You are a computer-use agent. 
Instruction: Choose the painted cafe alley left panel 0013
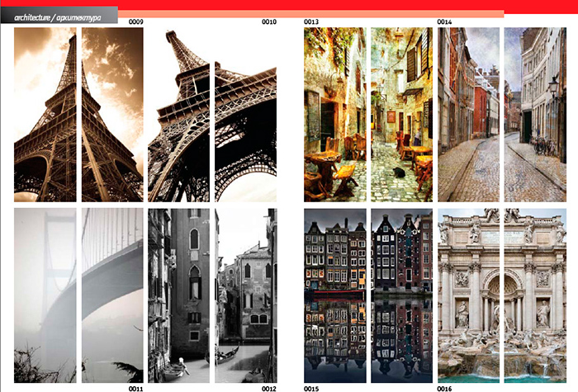pyautogui.click(x=335, y=115)
